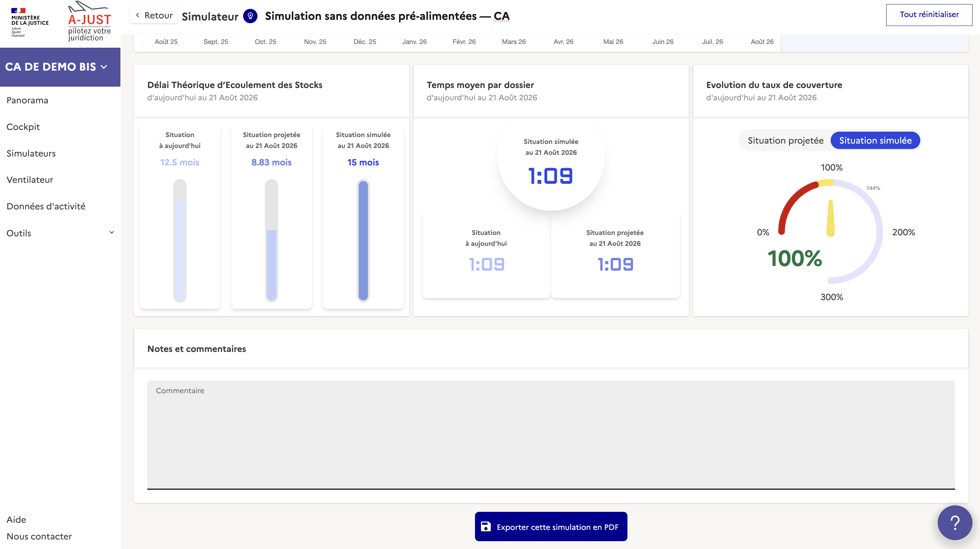
Task: Select Janv. 26 on the timeline
Action: (414, 42)
